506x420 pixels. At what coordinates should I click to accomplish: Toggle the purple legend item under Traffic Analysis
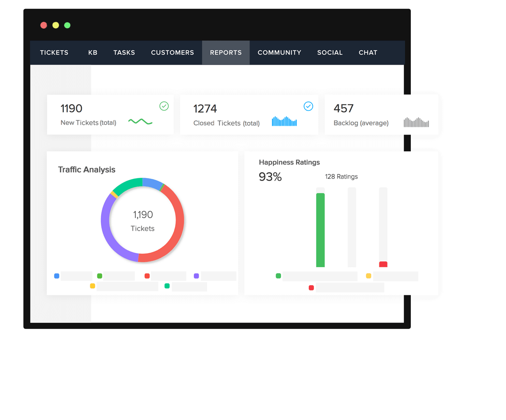pos(196,276)
